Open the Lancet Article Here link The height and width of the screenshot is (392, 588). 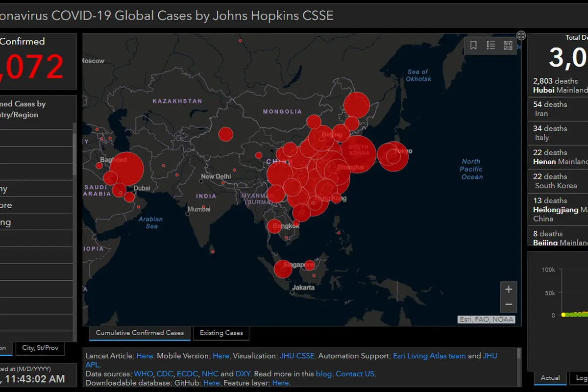coord(145,356)
